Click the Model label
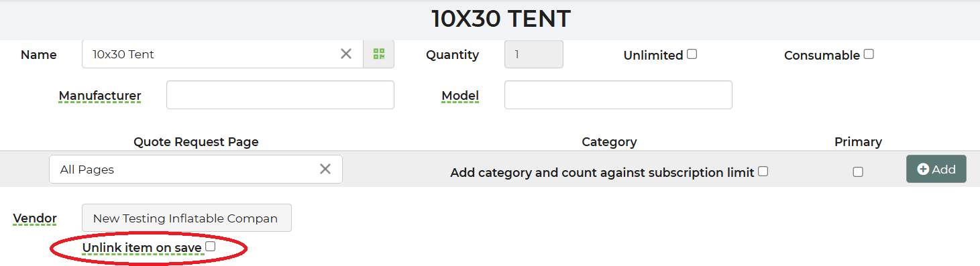 click(x=460, y=96)
